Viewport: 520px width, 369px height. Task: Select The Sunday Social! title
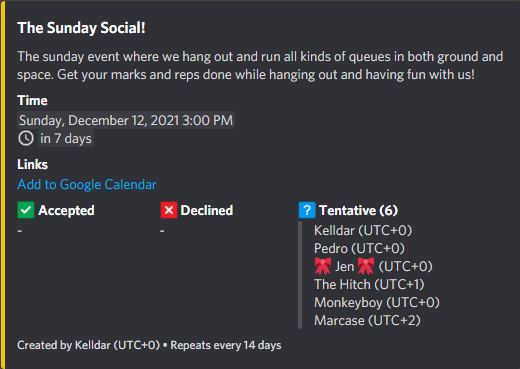point(81,28)
